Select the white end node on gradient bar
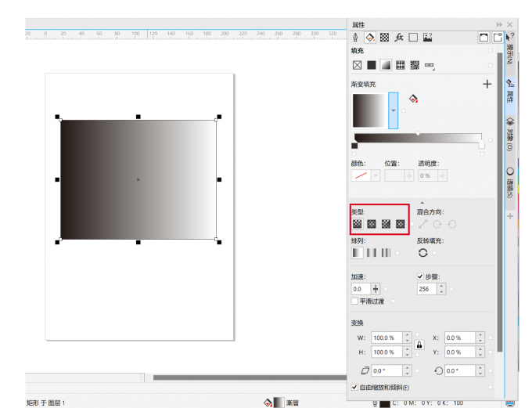This screenshot has height=408, width=532. pyautogui.click(x=481, y=146)
